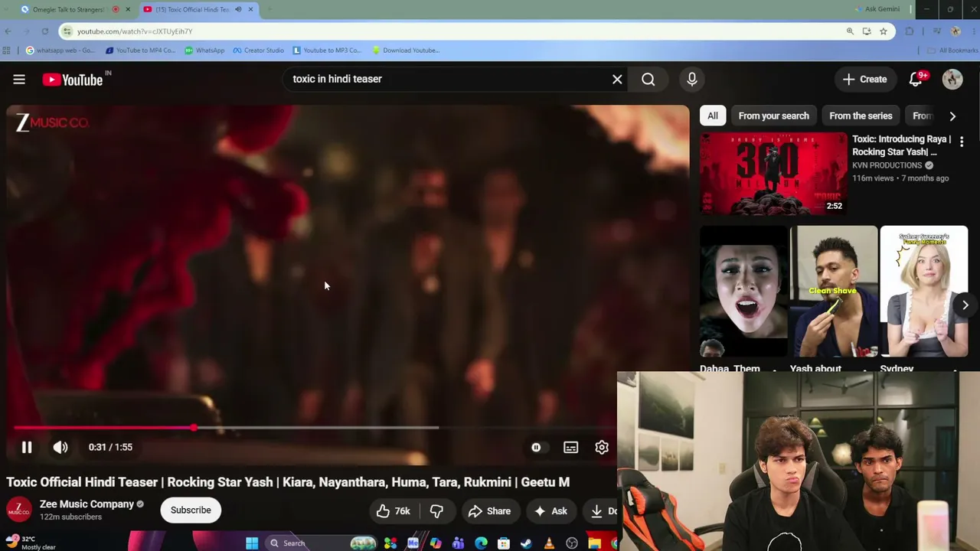Open the YouTube guide hamburger menu
The height and width of the screenshot is (551, 980).
[x=19, y=80]
